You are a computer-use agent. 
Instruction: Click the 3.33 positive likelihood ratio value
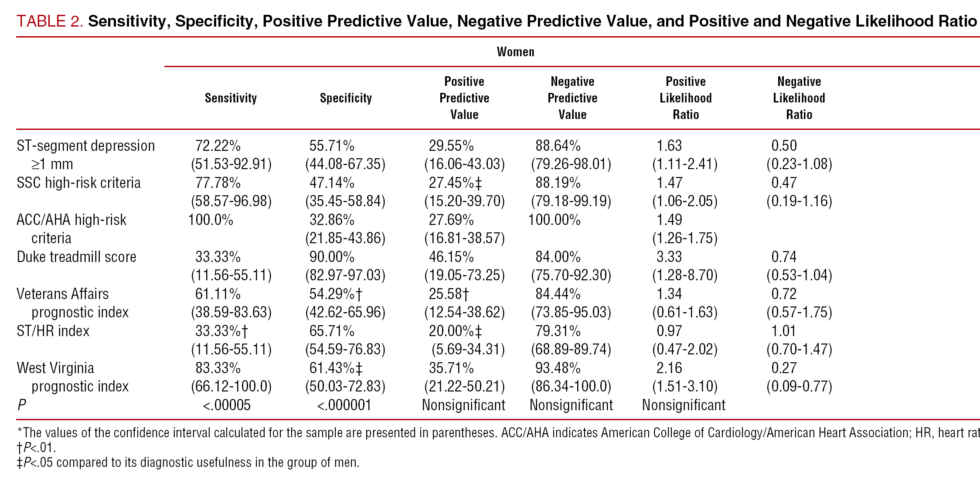pos(669,257)
